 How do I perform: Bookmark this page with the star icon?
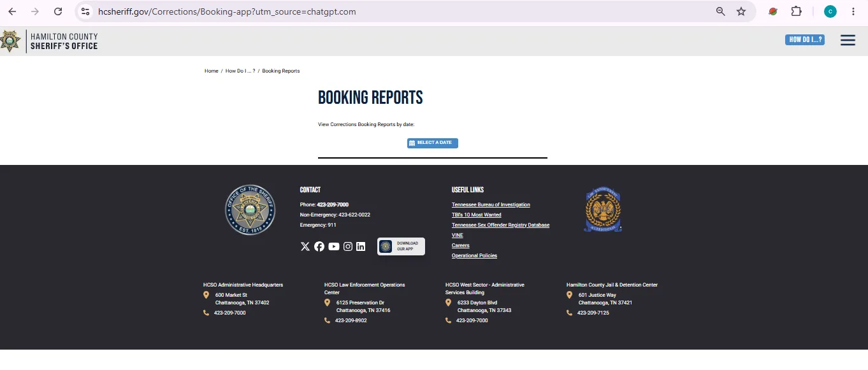click(741, 11)
